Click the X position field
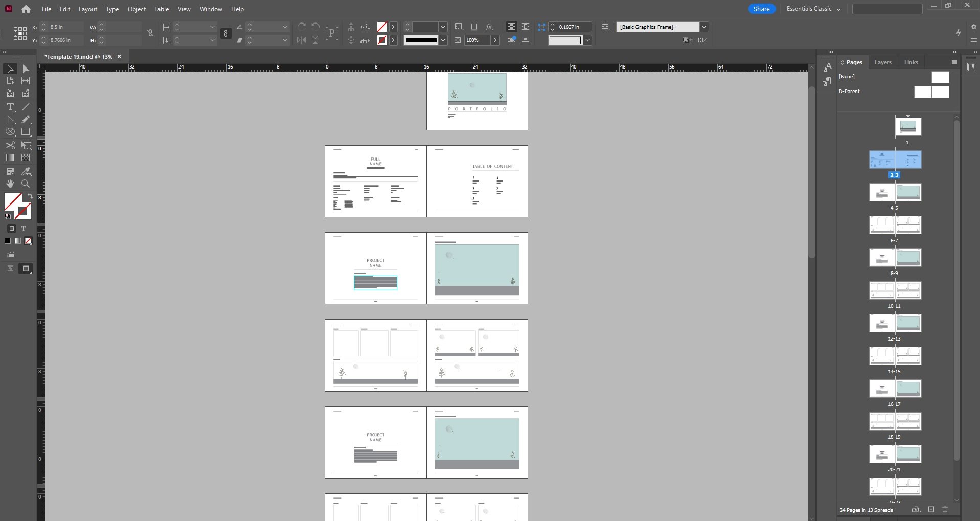Image resolution: width=980 pixels, height=521 pixels. tap(65, 27)
